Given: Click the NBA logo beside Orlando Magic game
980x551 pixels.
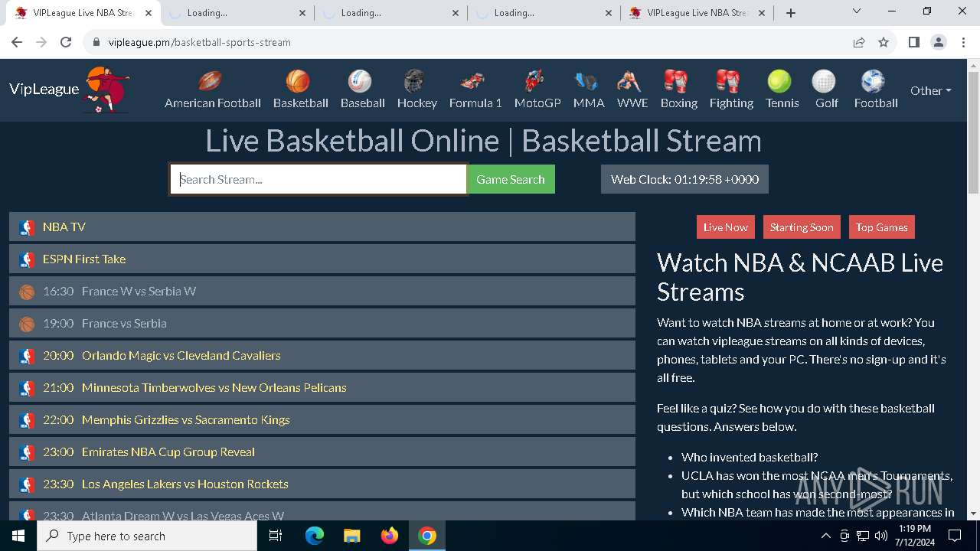Looking at the screenshot, I should (x=27, y=356).
